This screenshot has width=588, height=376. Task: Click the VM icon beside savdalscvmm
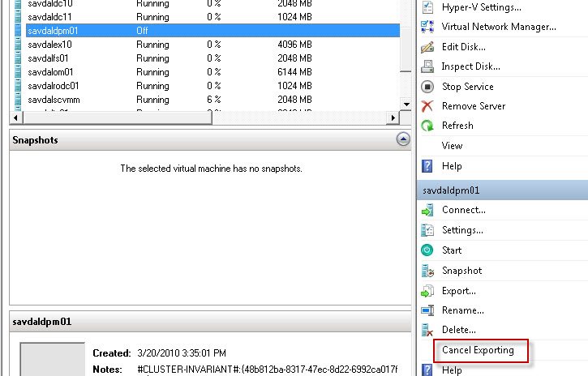pyautogui.click(x=18, y=100)
